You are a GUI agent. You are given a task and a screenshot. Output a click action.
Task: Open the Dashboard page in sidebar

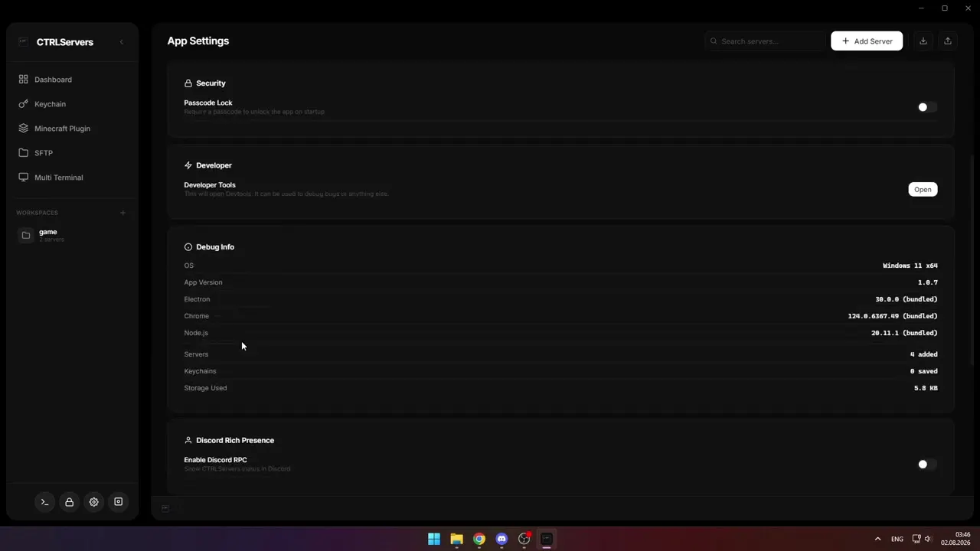[x=72, y=80]
